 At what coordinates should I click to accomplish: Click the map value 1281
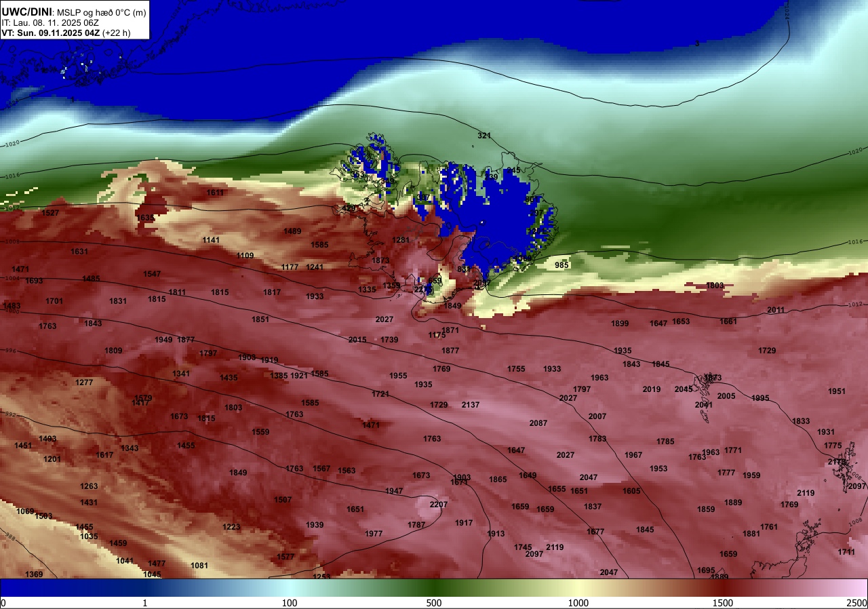tap(401, 240)
